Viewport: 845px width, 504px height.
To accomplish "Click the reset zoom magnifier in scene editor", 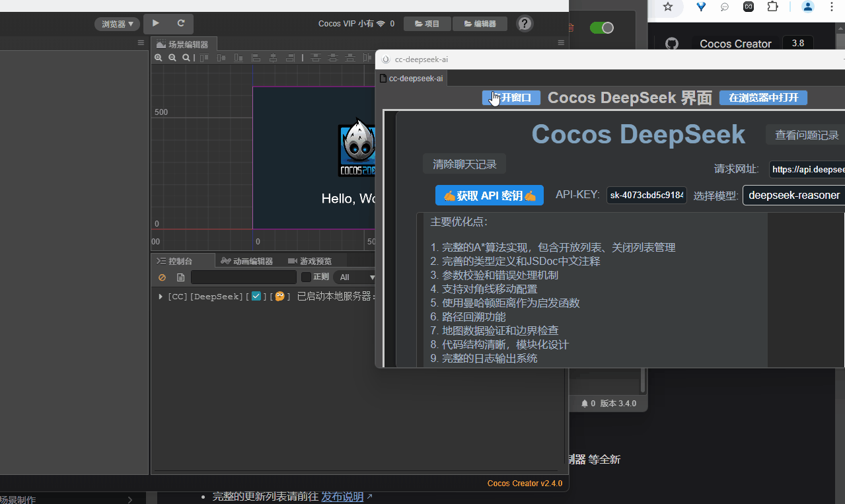I will pyautogui.click(x=186, y=58).
